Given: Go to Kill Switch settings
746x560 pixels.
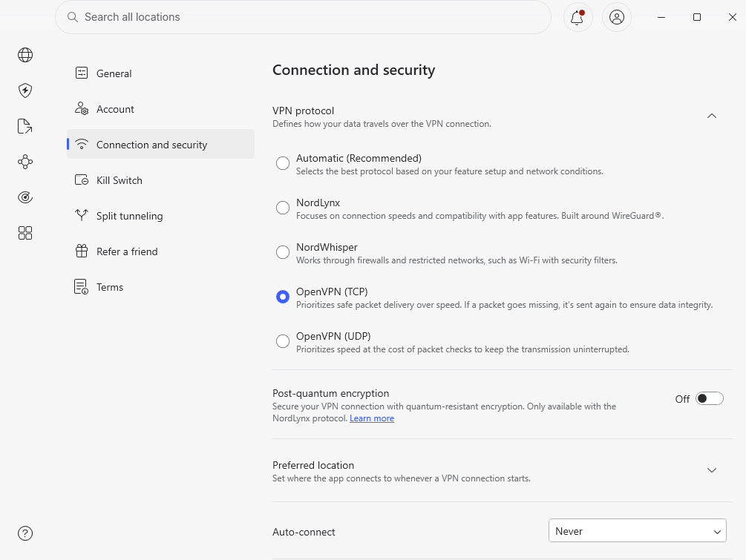Looking at the screenshot, I should click(161, 179).
